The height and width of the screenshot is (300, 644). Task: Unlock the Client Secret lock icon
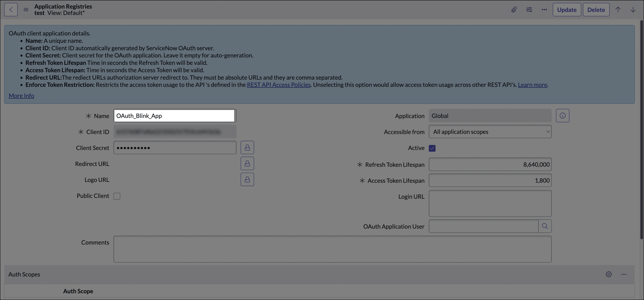pyautogui.click(x=247, y=147)
